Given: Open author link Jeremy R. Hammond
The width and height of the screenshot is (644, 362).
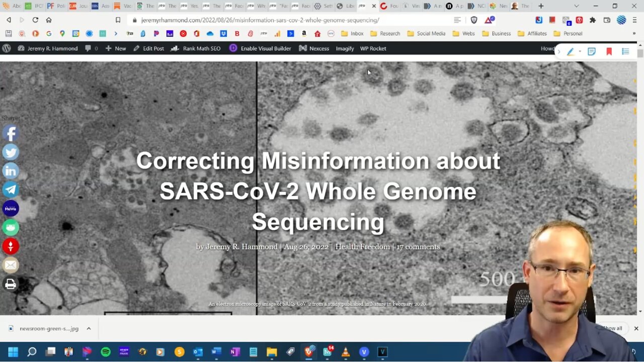Looking at the screenshot, I should pyautogui.click(x=242, y=247).
